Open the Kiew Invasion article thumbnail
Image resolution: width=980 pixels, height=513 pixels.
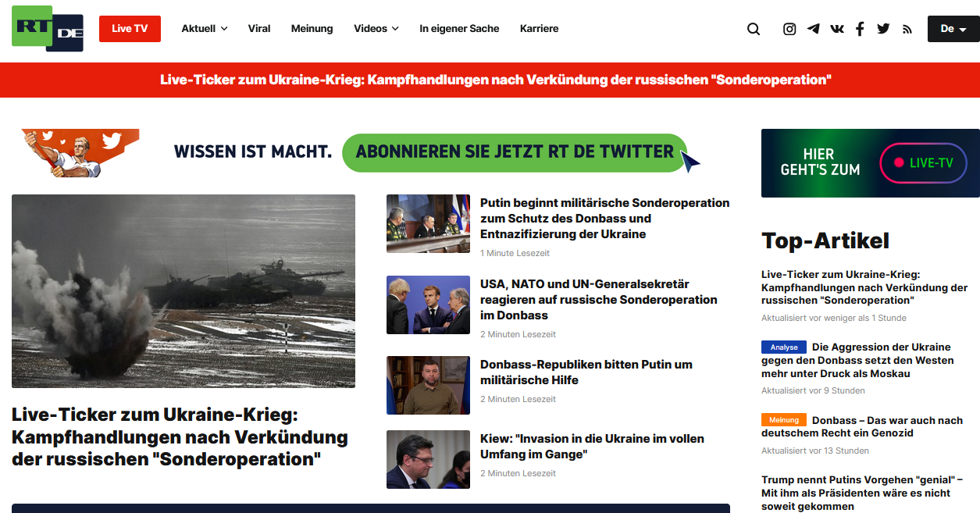coord(428,459)
